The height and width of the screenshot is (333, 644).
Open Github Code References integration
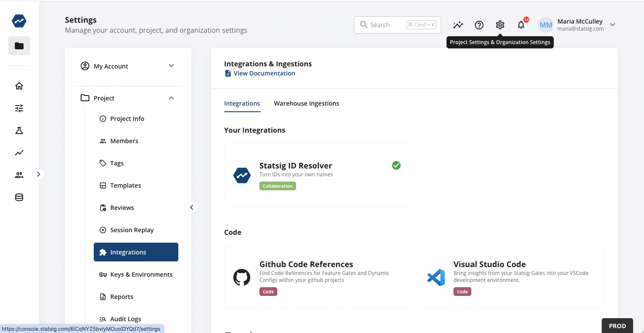[317, 277]
